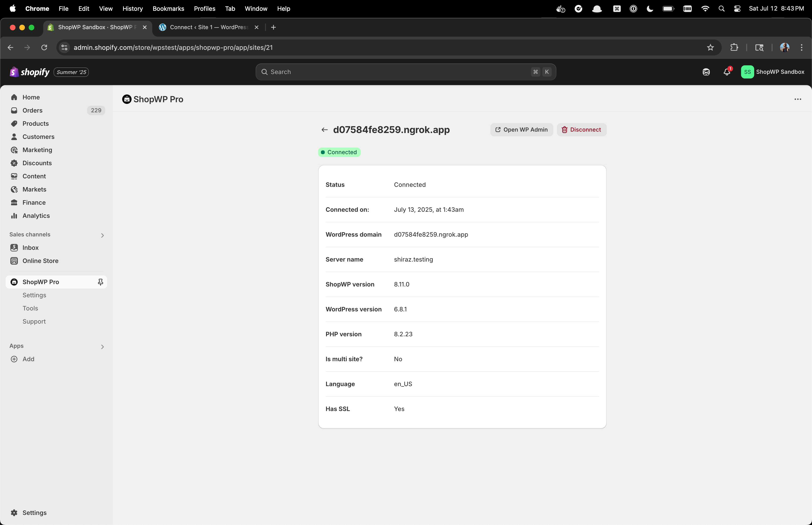Select WordPress version value 6.8.1
Image resolution: width=812 pixels, height=525 pixels.
coord(400,309)
